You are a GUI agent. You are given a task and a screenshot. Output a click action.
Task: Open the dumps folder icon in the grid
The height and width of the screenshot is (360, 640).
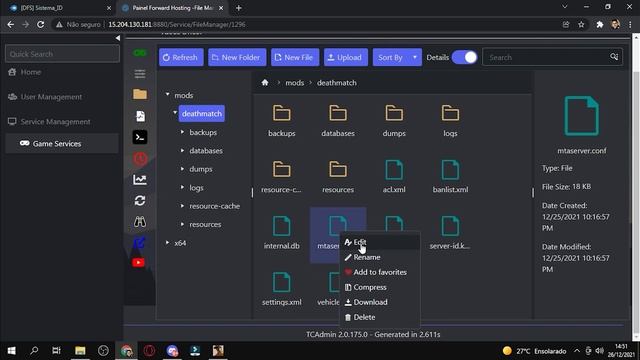point(394,113)
